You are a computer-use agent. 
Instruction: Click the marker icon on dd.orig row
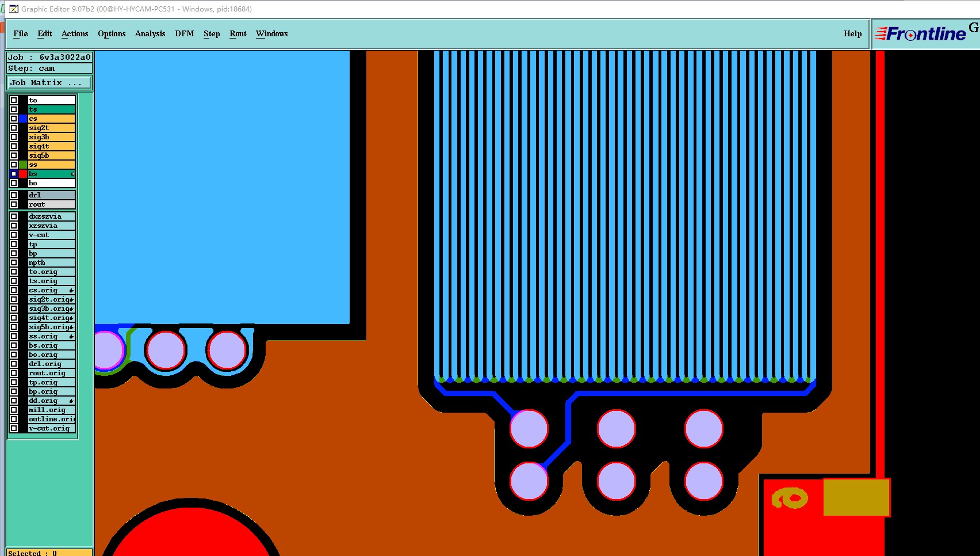point(71,401)
